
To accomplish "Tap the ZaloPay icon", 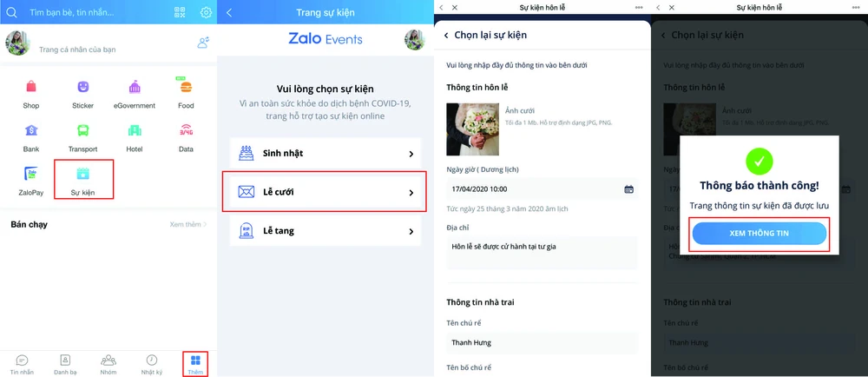I will click(x=31, y=175).
